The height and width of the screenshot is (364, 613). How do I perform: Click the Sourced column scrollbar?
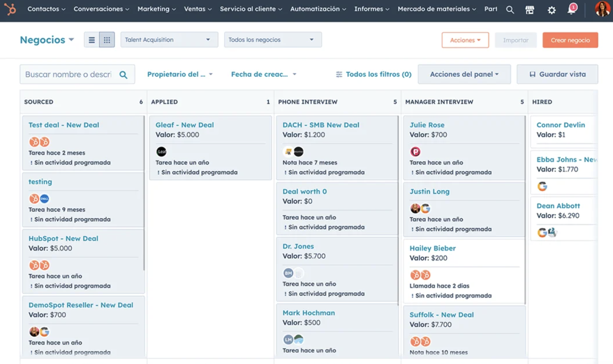[x=144, y=193]
